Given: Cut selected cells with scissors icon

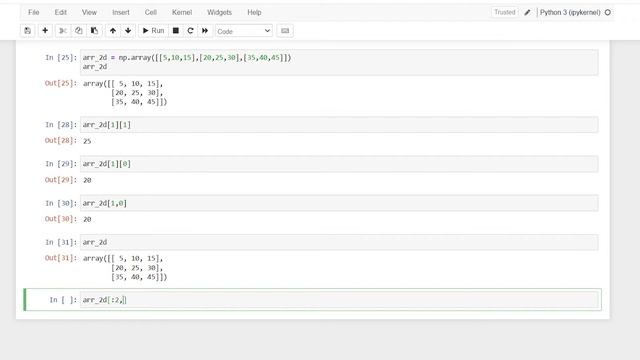Looking at the screenshot, I should pos(63,31).
